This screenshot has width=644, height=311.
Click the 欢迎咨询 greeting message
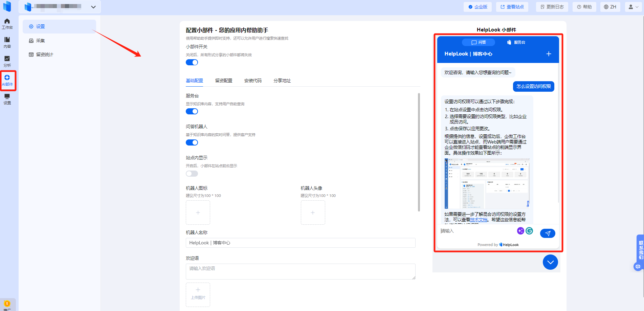(x=478, y=72)
